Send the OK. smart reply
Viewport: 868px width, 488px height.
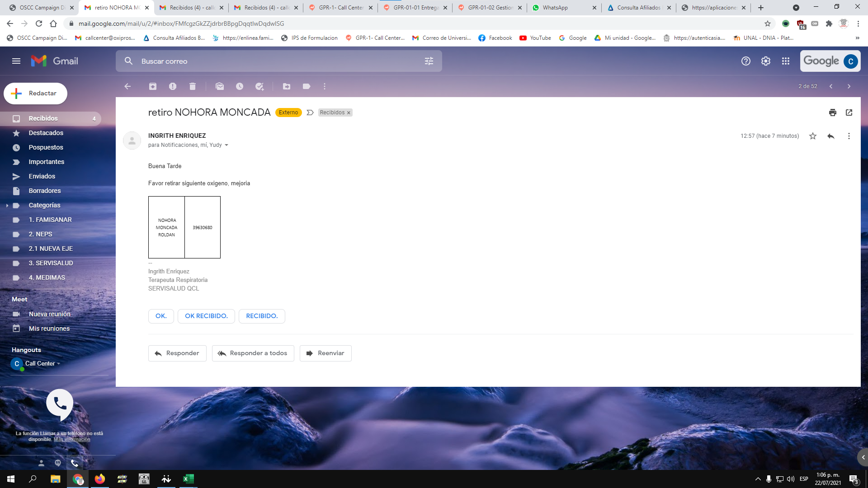pos(161,316)
